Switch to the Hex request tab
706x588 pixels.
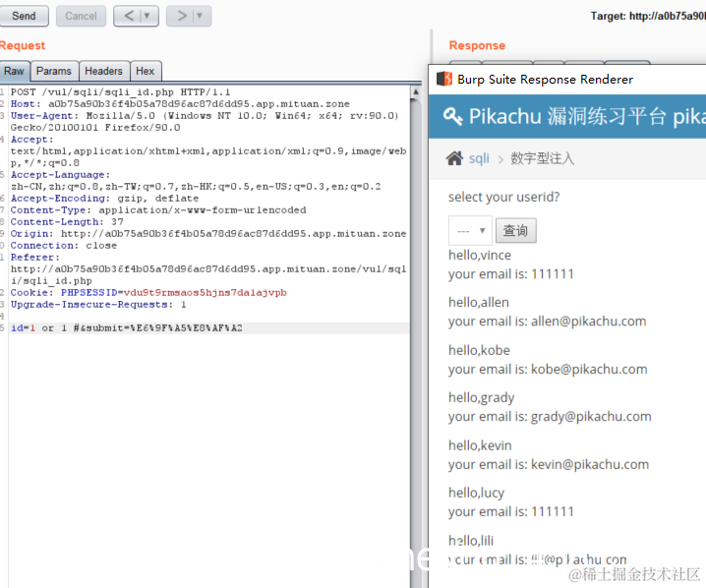tap(146, 71)
